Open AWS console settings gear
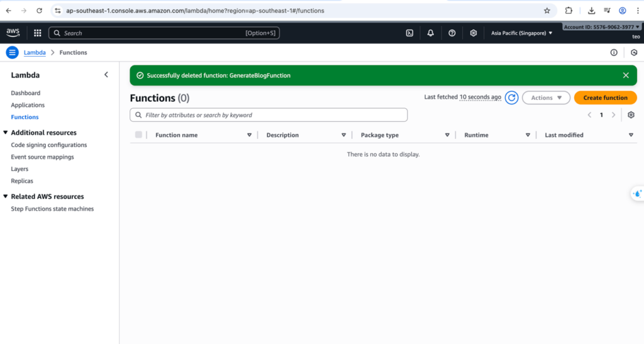This screenshot has height=344, width=644. [474, 33]
